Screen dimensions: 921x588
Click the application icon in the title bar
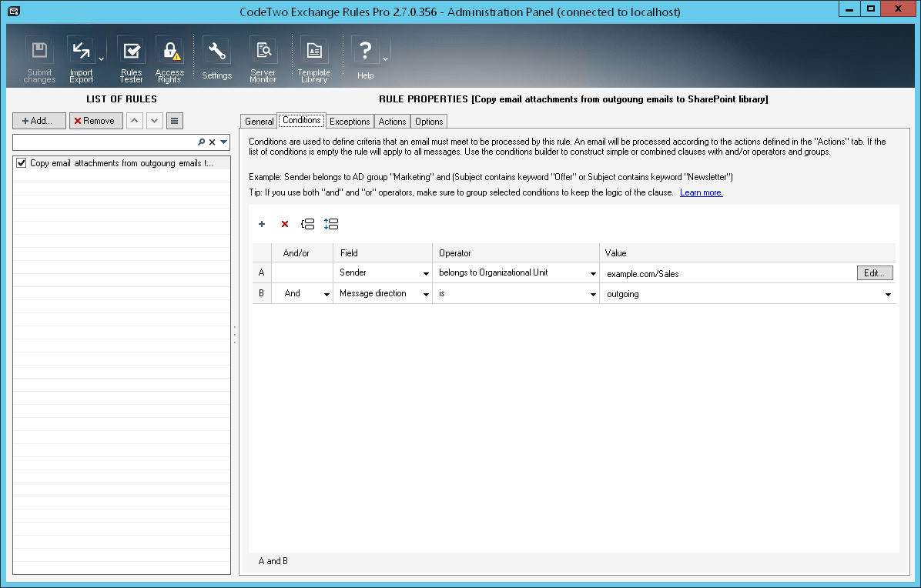tap(14, 11)
